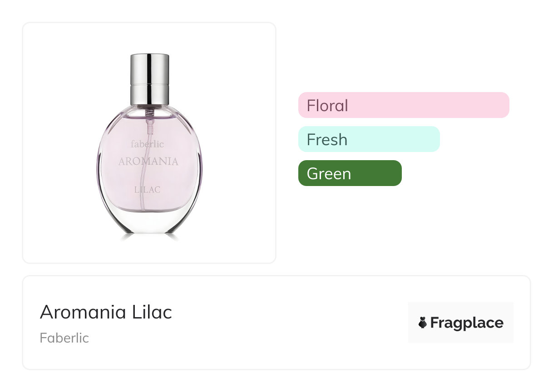The height and width of the screenshot is (392, 553).
Task: Click the faberlic text printed on bottle
Action: pos(148,144)
